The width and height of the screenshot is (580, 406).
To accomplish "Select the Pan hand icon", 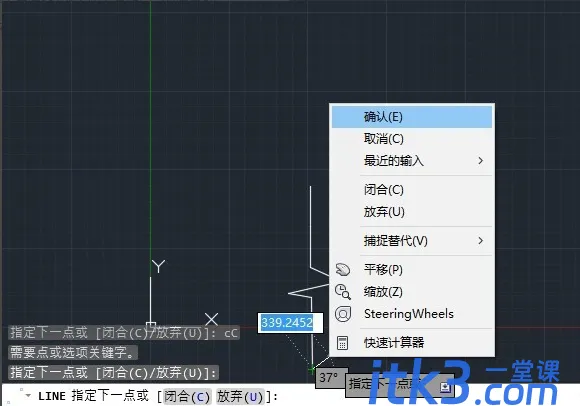I will [x=343, y=270].
